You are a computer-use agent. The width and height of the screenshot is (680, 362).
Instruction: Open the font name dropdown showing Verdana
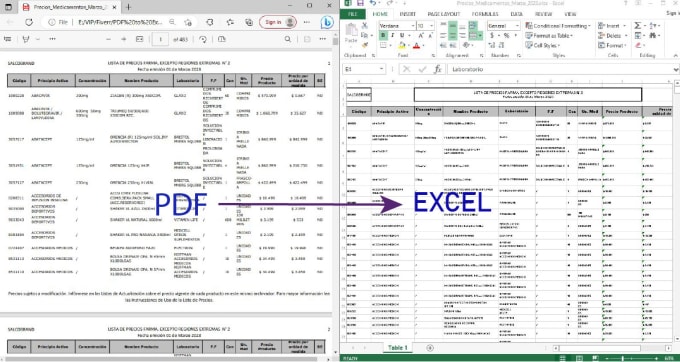(x=414, y=26)
